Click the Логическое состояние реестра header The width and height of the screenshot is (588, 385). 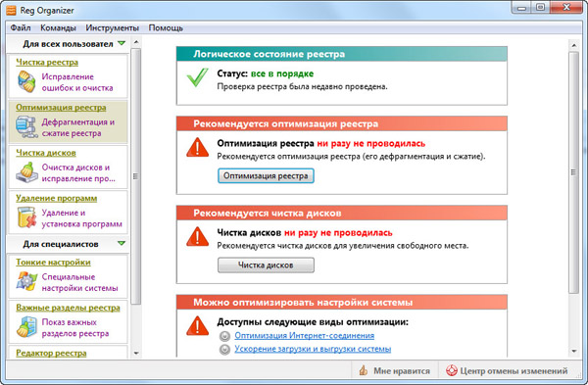point(342,54)
